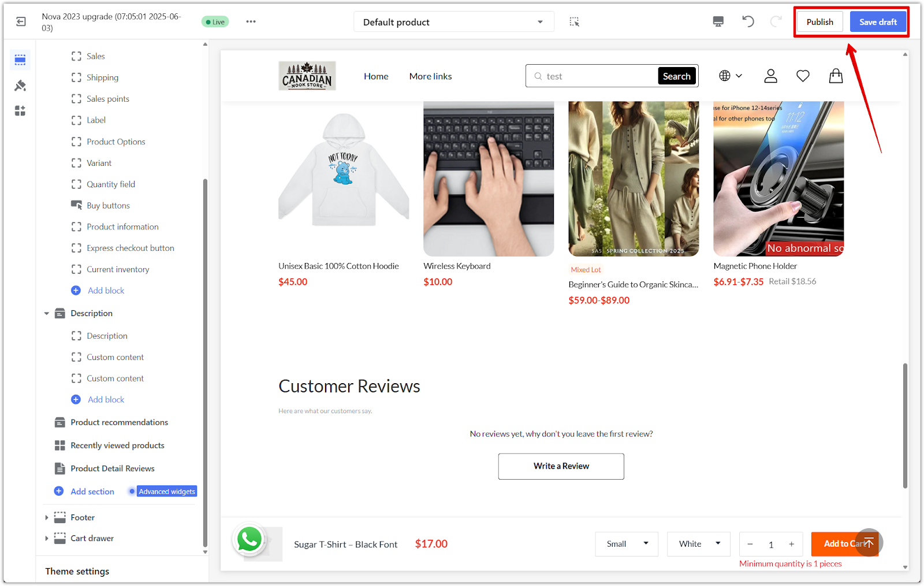
Task: Select the Buy buttons block
Action: (108, 205)
